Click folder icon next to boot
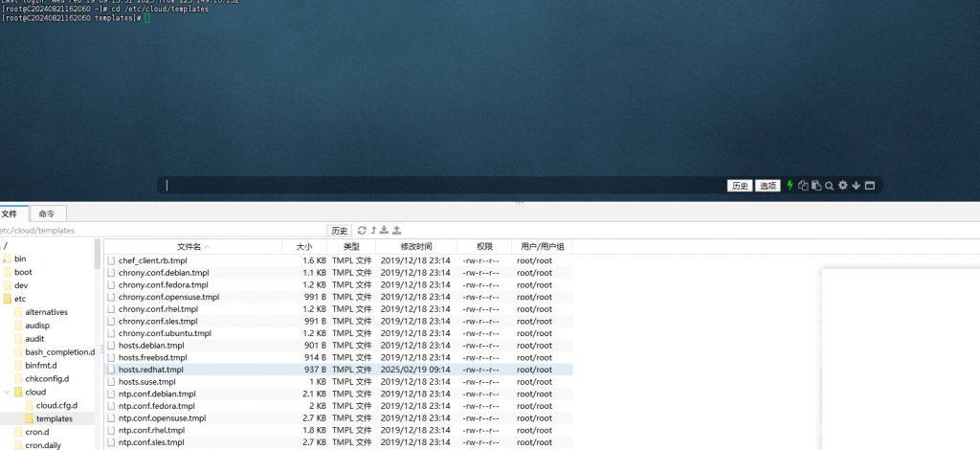The width and height of the screenshot is (980, 450). [8, 272]
